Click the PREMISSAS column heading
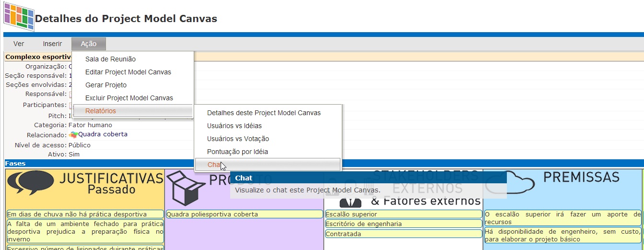The height and width of the screenshot is (250, 644). (x=581, y=177)
